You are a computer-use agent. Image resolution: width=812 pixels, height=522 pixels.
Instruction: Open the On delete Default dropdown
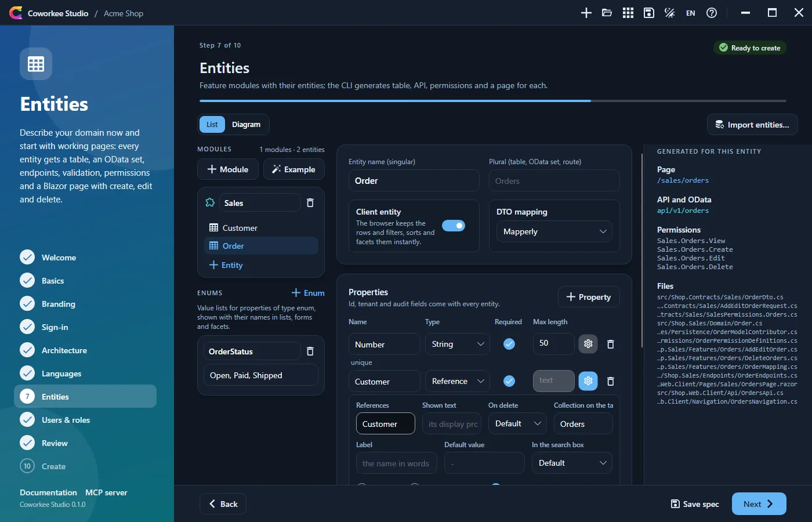click(518, 423)
